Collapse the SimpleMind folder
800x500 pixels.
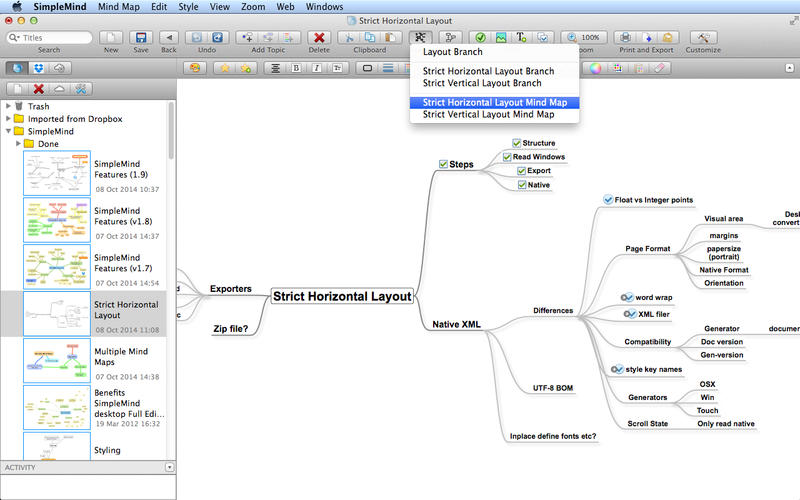pyautogui.click(x=9, y=131)
